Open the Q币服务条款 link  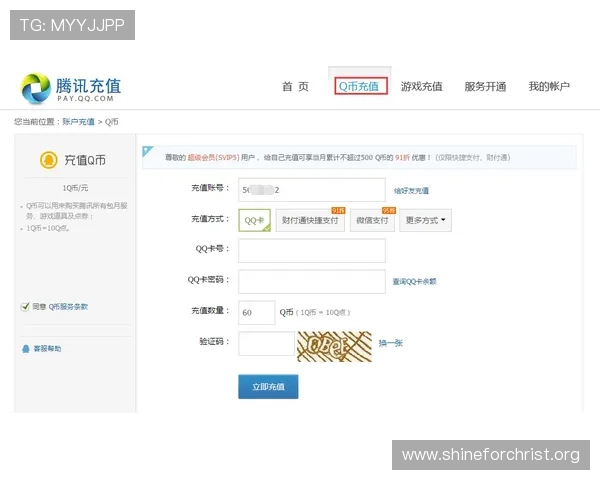pos(68,307)
